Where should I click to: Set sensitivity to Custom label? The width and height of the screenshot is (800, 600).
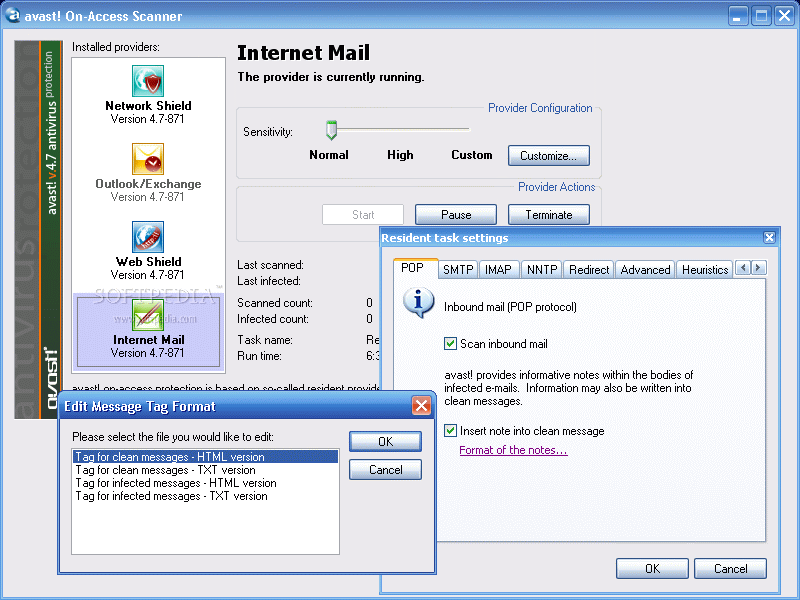471,155
